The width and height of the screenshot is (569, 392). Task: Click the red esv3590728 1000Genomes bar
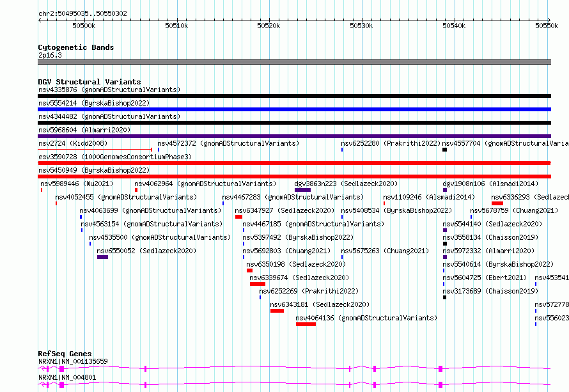(294, 163)
